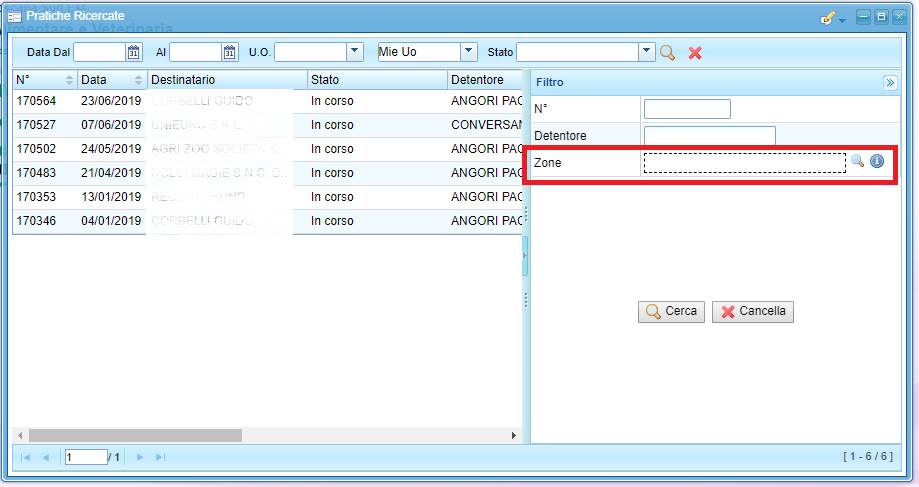919x487 pixels.
Task: Open Zone lookup magnifier icon
Action: click(857, 161)
